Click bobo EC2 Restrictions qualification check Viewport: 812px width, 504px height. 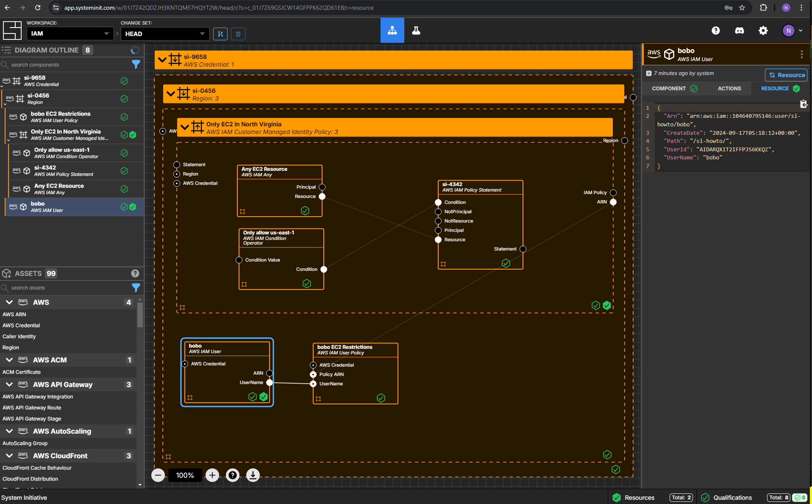click(x=381, y=398)
